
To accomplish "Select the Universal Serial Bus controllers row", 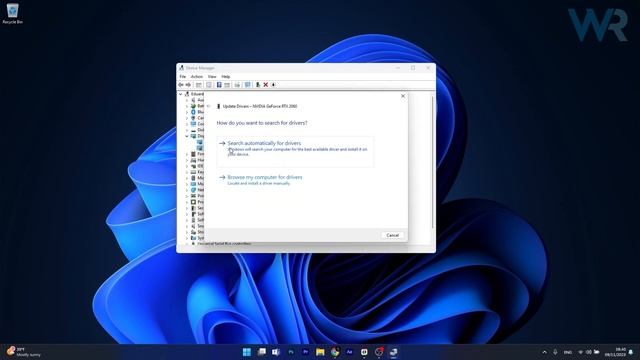I will click(224, 244).
